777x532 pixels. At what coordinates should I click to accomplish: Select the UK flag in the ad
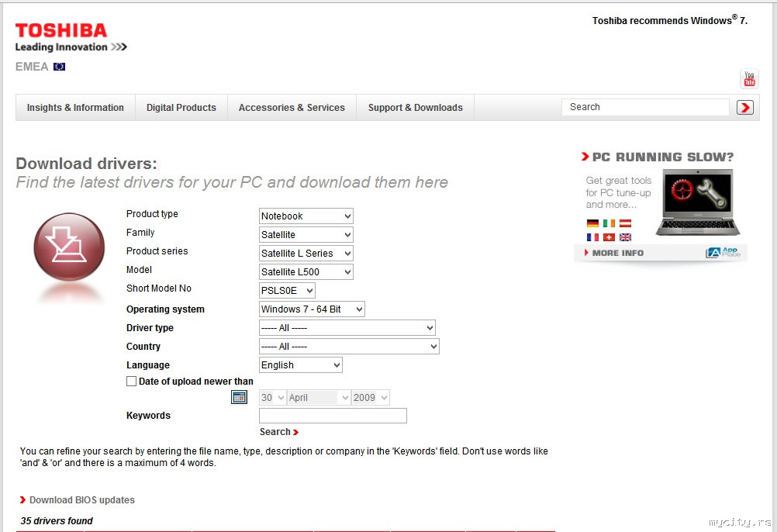click(625, 237)
